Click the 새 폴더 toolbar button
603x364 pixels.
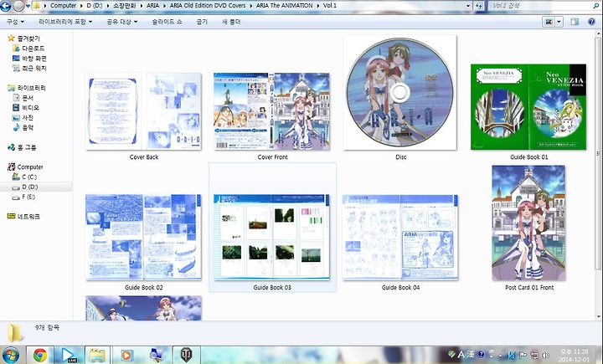tap(231, 22)
